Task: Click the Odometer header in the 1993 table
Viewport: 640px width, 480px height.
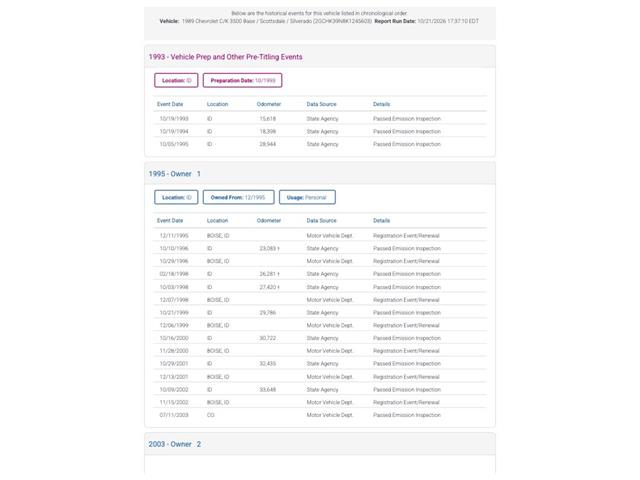Action: [x=269, y=104]
